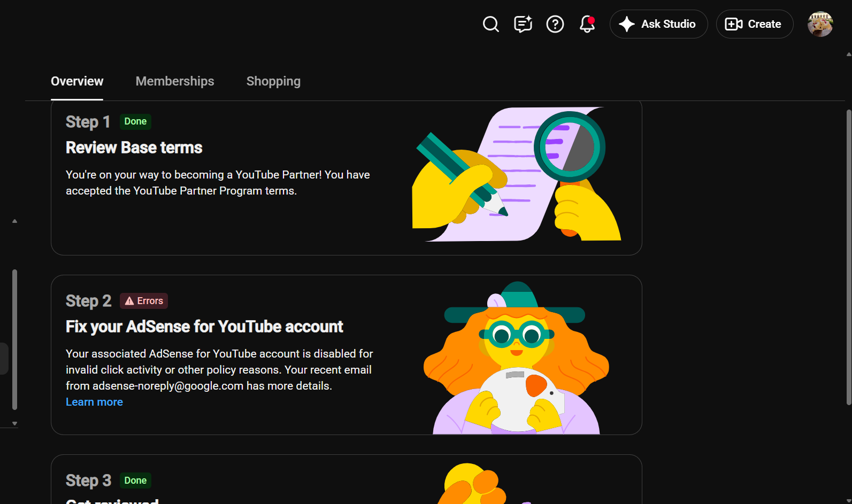Image resolution: width=852 pixels, height=504 pixels.
Task: Follow the Learn more link
Action: pos(94,402)
